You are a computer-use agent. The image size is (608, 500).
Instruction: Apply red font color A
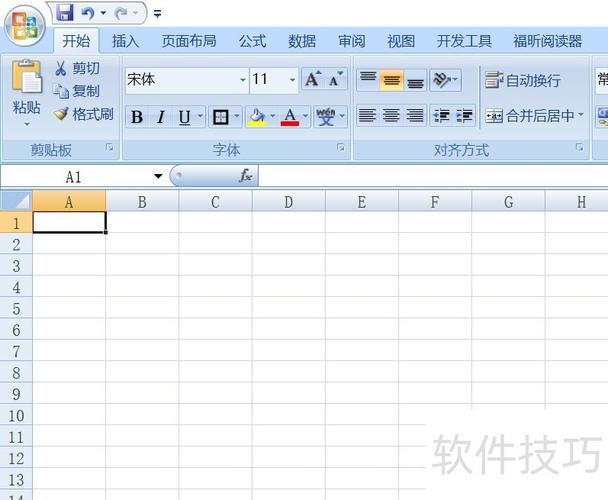[x=290, y=117]
